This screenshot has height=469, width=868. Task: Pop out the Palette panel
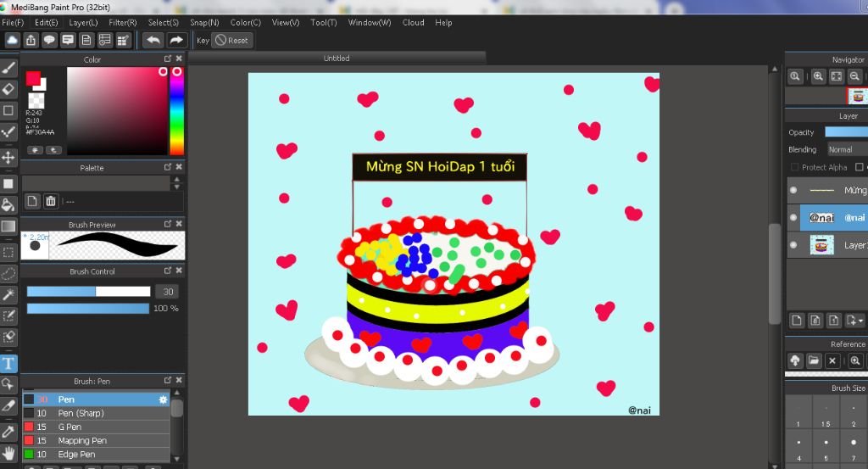coord(167,167)
